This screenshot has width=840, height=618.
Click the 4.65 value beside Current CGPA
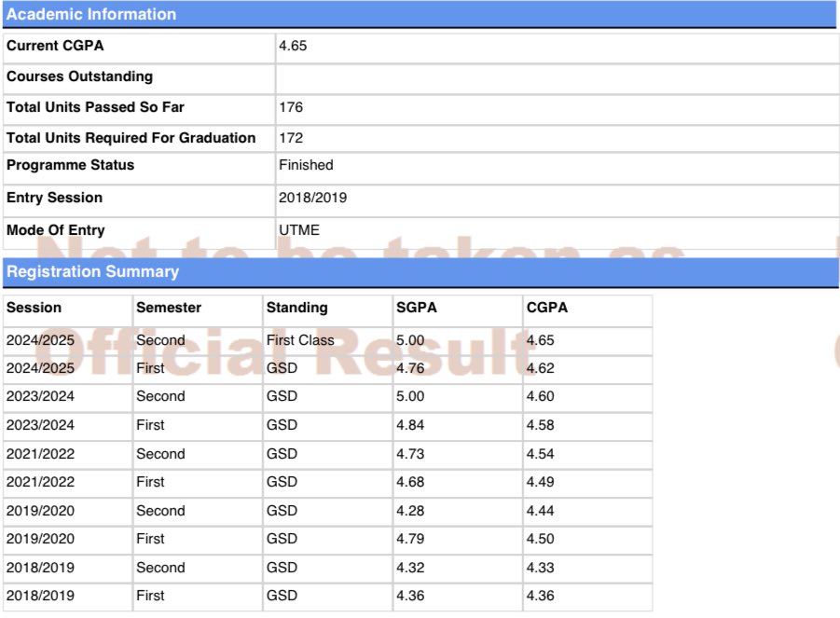[x=293, y=46]
